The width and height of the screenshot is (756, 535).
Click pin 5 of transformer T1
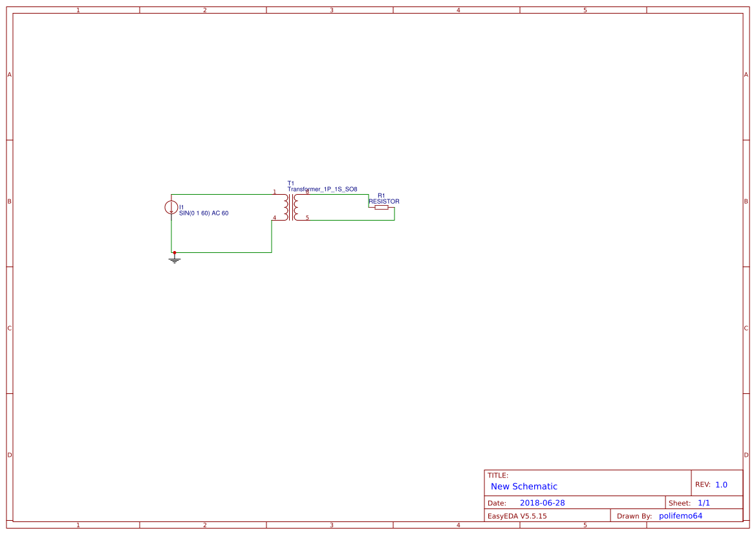(x=308, y=218)
